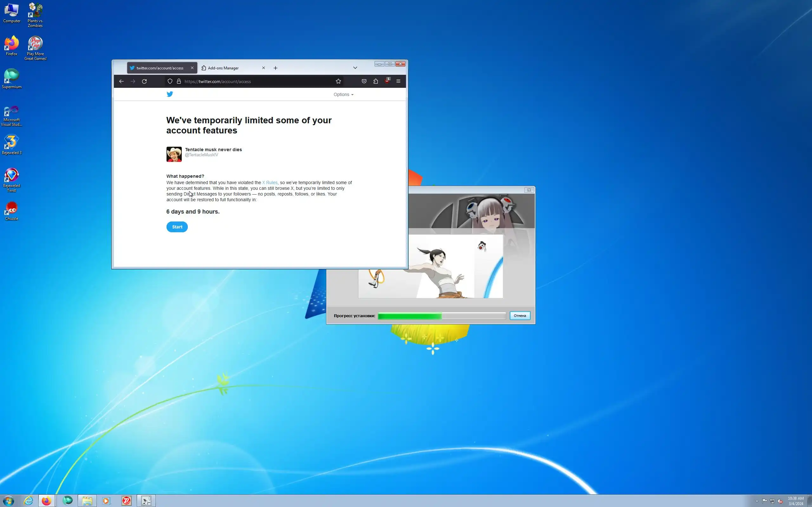This screenshot has width=812, height=507.
Task: Click the Twitter bird logo
Action: pyautogui.click(x=170, y=94)
